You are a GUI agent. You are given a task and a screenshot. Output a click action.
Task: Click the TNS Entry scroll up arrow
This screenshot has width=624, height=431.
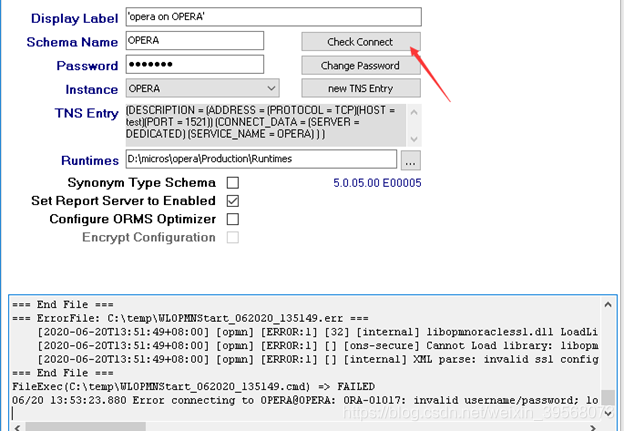414,112
